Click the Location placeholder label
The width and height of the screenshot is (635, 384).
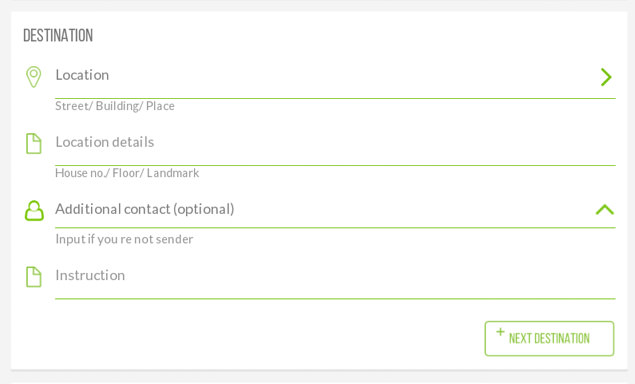pos(82,75)
